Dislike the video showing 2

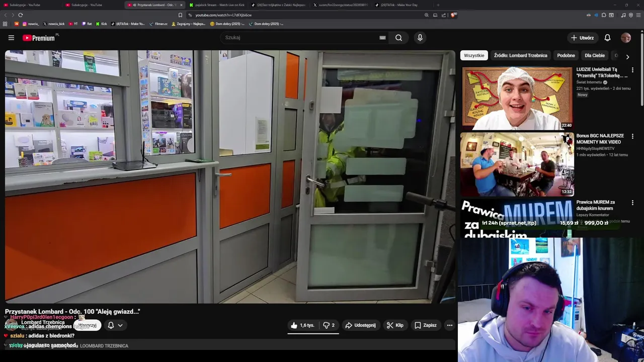coord(329,325)
